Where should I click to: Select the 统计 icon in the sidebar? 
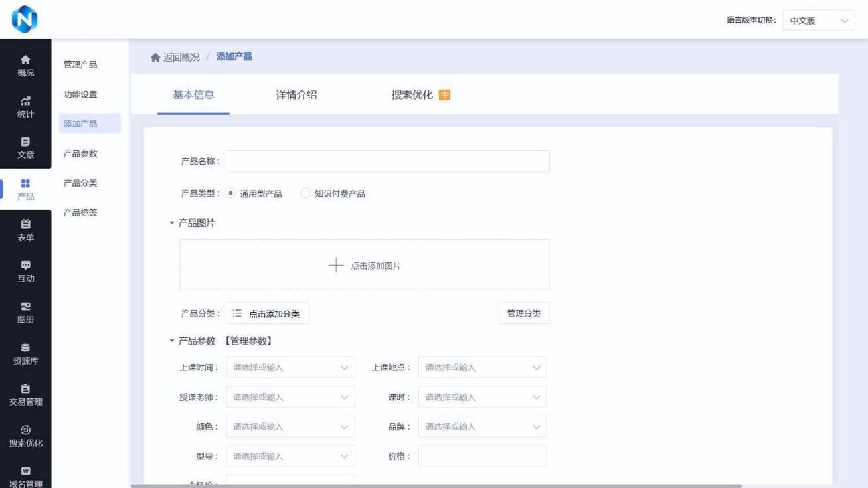(x=25, y=106)
